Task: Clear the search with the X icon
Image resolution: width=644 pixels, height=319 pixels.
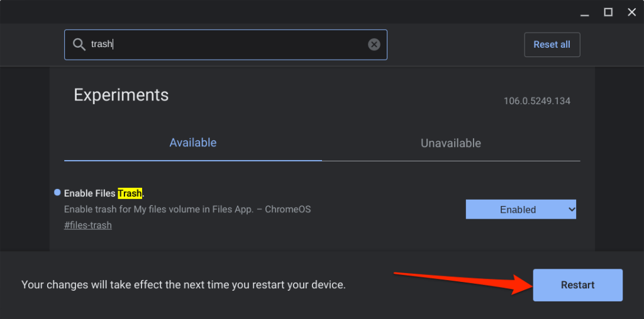Action: tap(374, 45)
